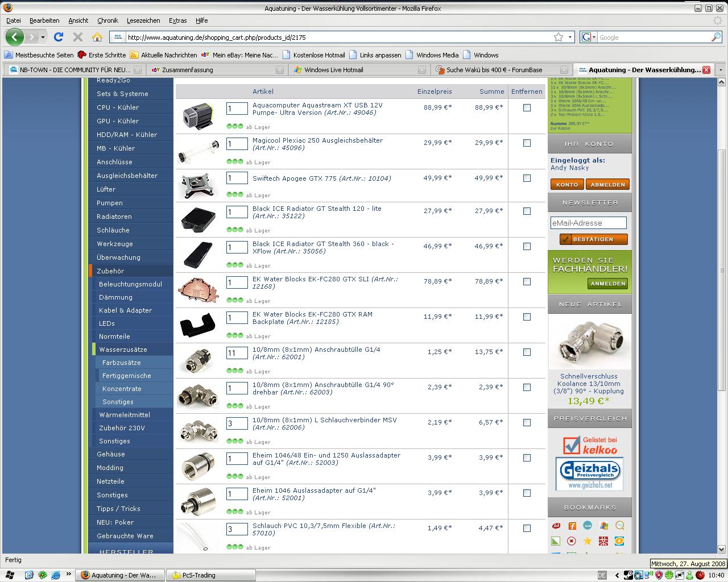The image size is (728, 582).
Task: Click the ABMELDEN button
Action: (x=607, y=185)
